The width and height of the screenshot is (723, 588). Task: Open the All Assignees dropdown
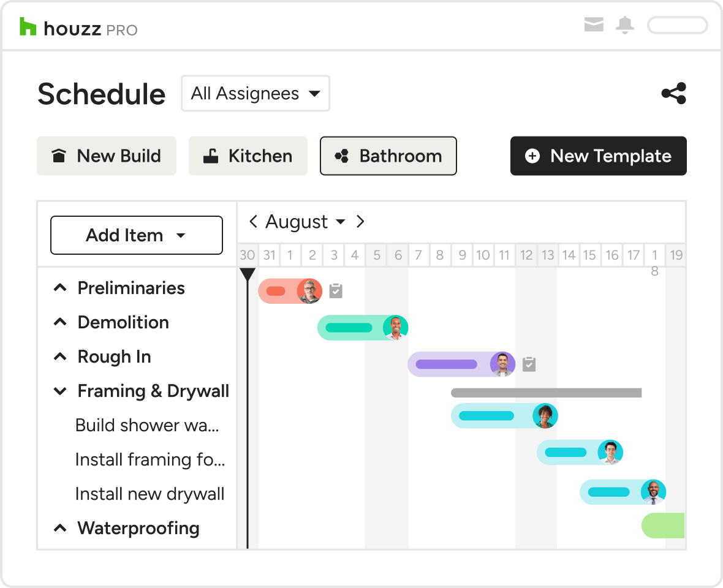coord(256,94)
